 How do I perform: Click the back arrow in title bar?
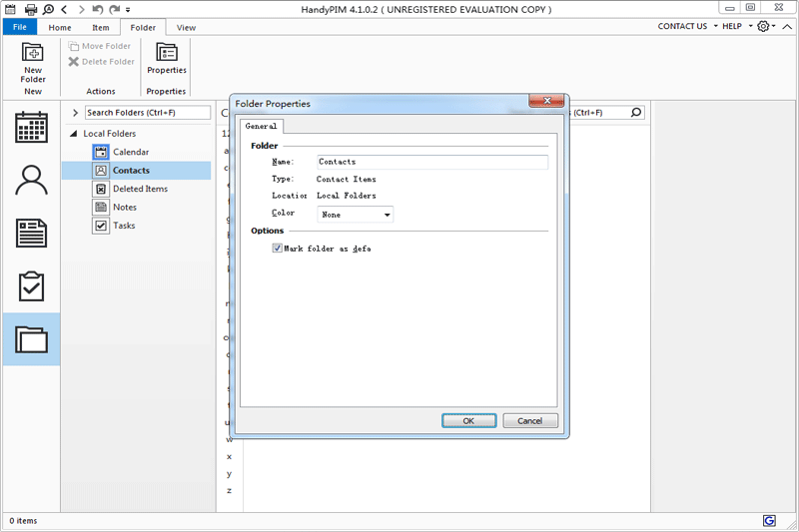(64, 9)
